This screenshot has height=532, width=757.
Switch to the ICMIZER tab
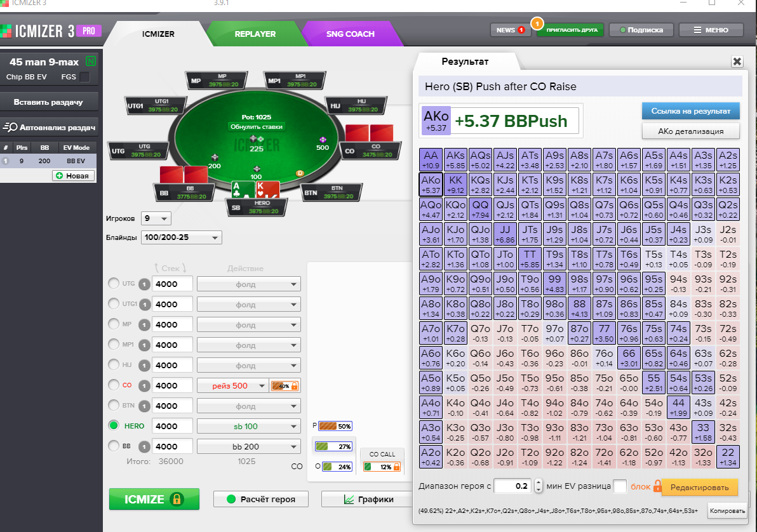(x=158, y=34)
